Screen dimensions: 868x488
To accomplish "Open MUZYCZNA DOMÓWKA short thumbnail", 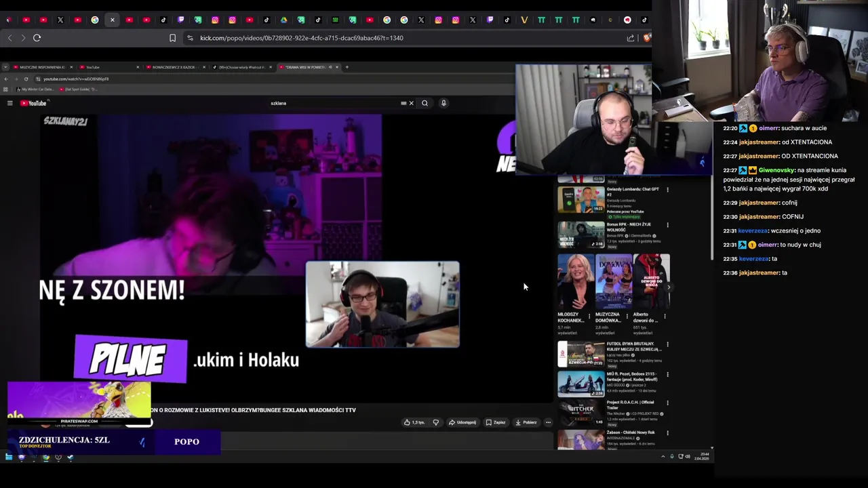I will (614, 282).
